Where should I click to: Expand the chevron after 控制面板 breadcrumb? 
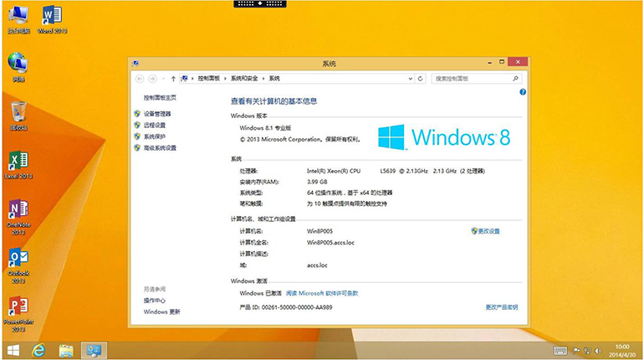(x=225, y=79)
